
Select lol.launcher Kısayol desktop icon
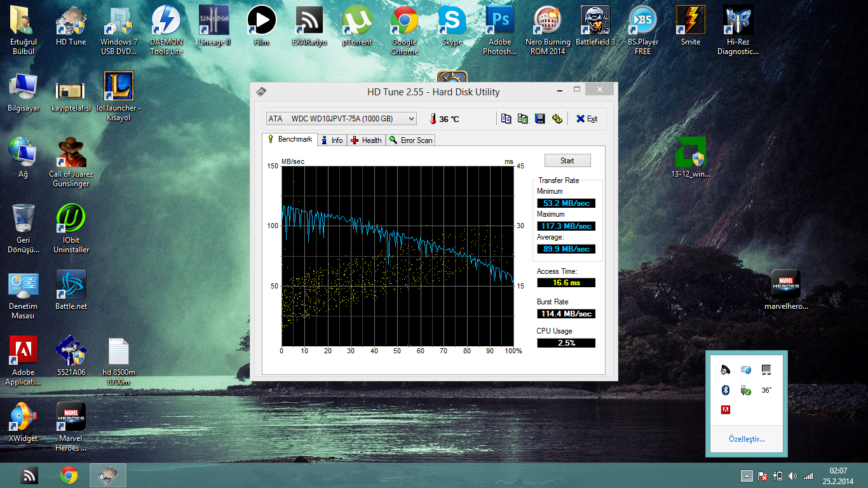pos(119,97)
